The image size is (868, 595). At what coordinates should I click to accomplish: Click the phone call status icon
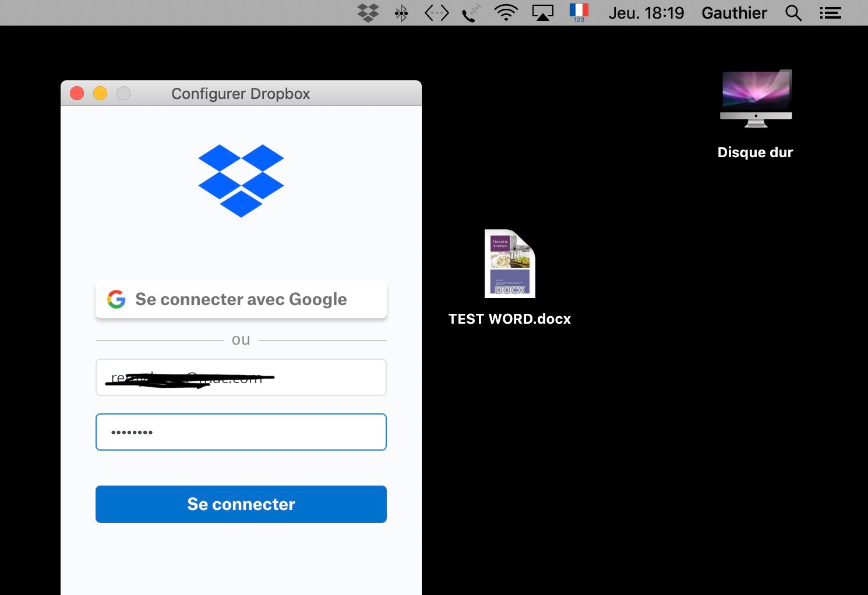coord(471,13)
